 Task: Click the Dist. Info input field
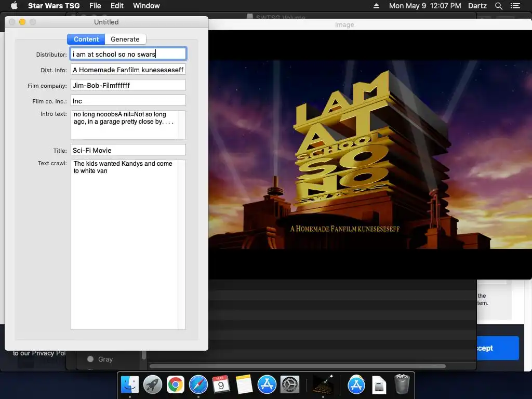[128, 70]
